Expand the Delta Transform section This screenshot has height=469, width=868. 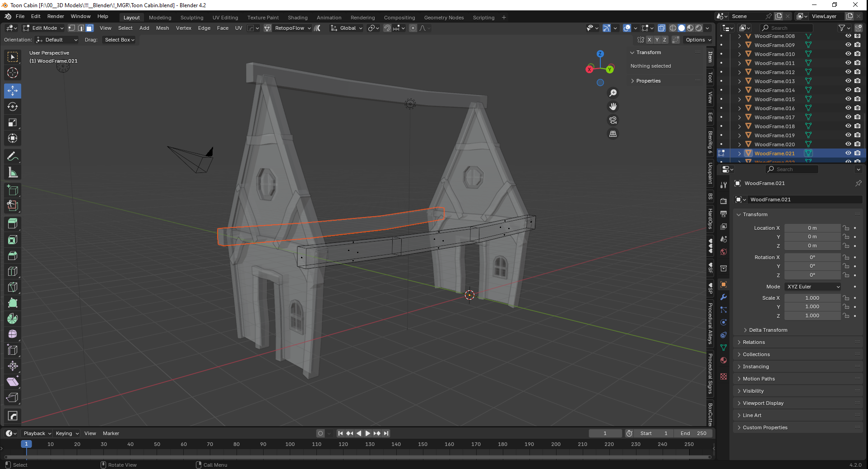coord(768,330)
